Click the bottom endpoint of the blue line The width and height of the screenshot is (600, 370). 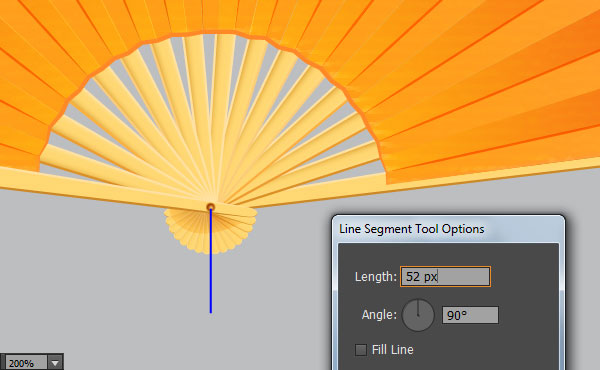210,312
